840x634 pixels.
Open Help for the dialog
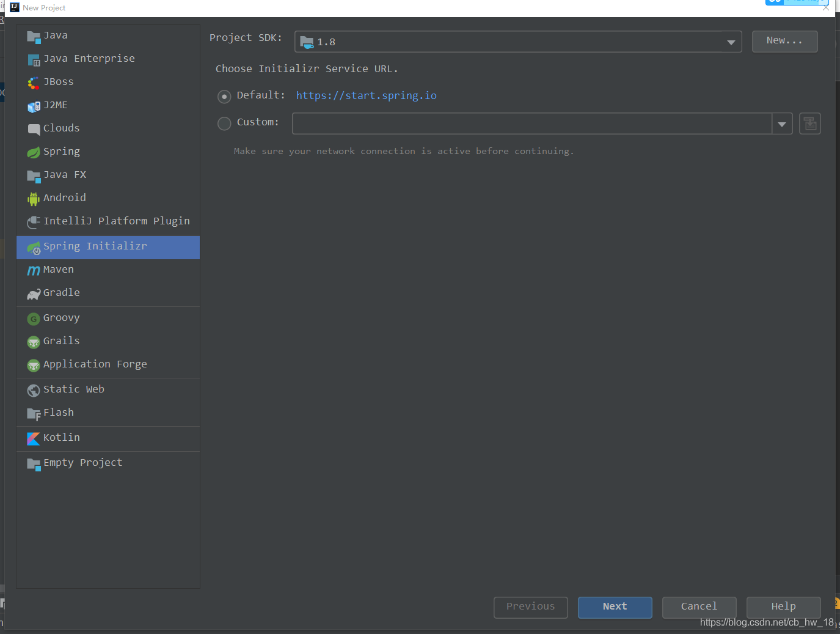coord(783,607)
